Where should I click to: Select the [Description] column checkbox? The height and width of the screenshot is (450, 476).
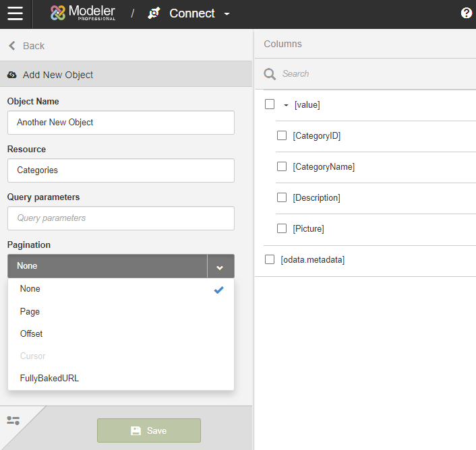[x=282, y=197]
